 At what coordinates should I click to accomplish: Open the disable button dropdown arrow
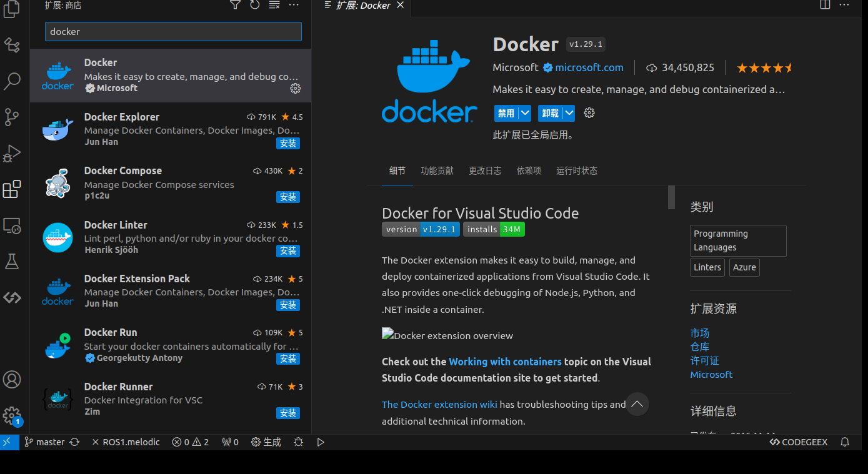tap(525, 113)
